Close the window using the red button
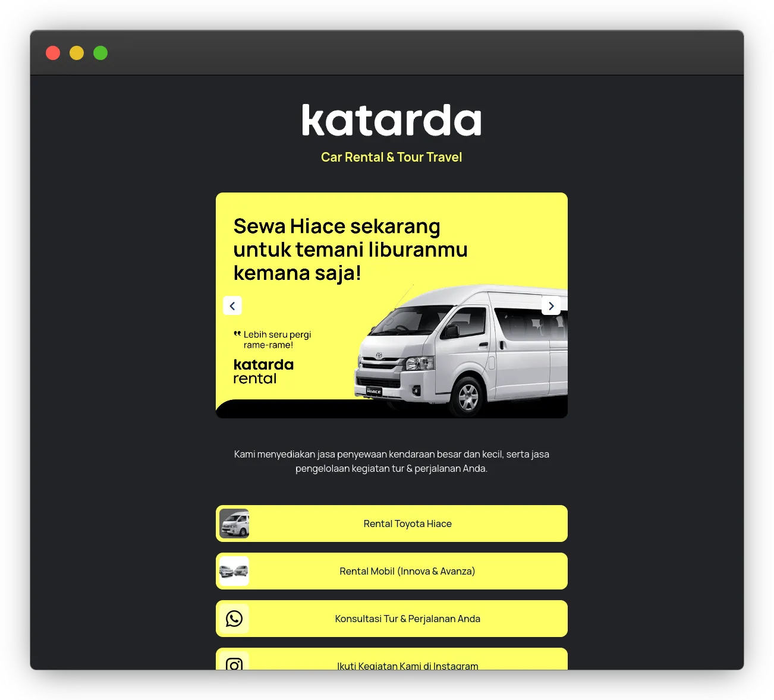Viewport: 774px width, 700px height. [x=53, y=53]
